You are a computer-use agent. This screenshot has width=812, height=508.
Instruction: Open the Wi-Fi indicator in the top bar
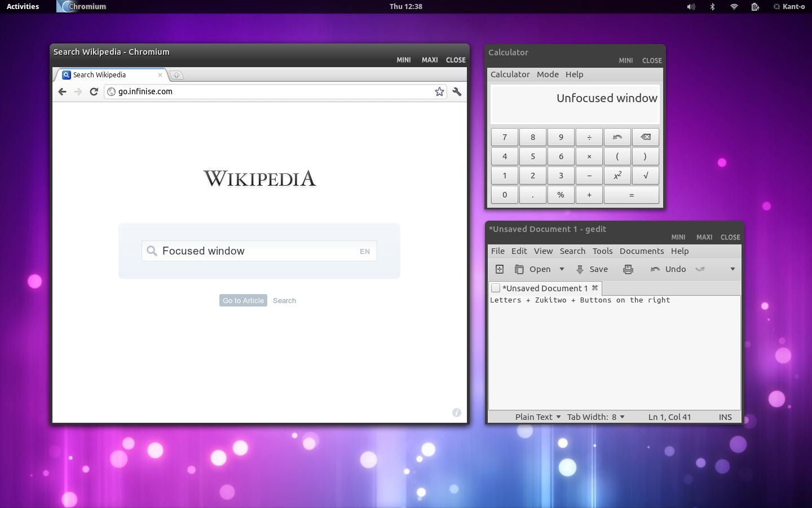(734, 7)
